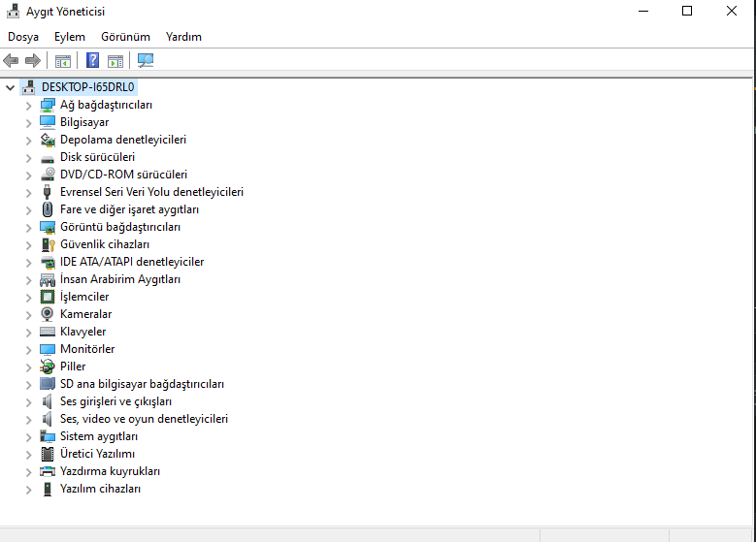Select the Bilgisayar label
This screenshot has height=542, width=756.
(x=84, y=122)
